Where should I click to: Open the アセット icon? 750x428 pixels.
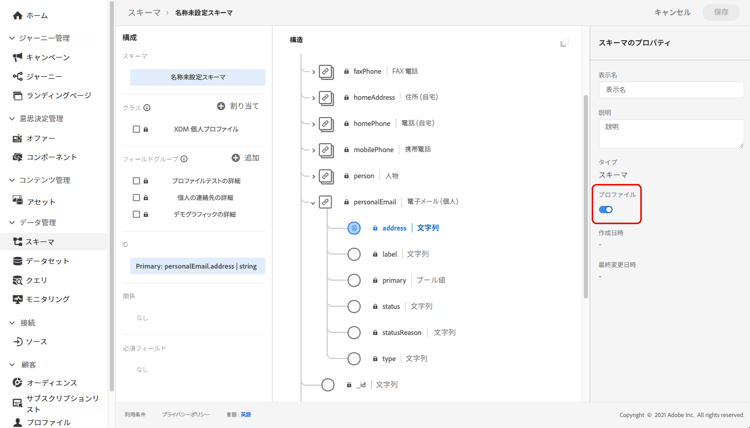click(18, 200)
